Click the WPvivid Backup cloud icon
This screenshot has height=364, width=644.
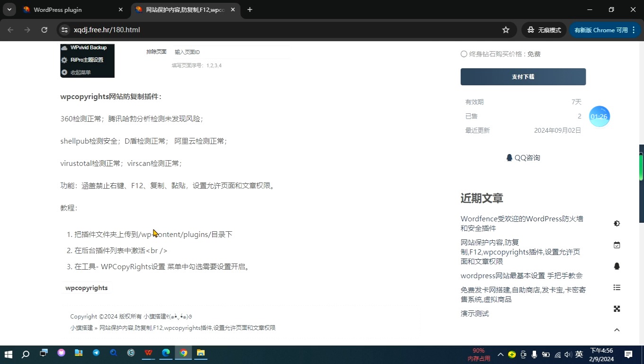65,47
